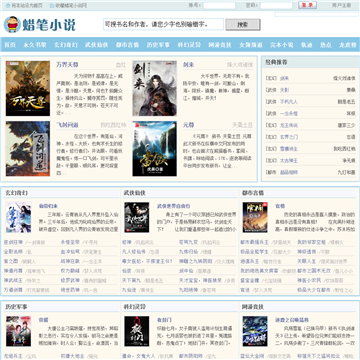360x360 pixels.
Task: Click the 科幻灵异 section header
Action: 135,306
